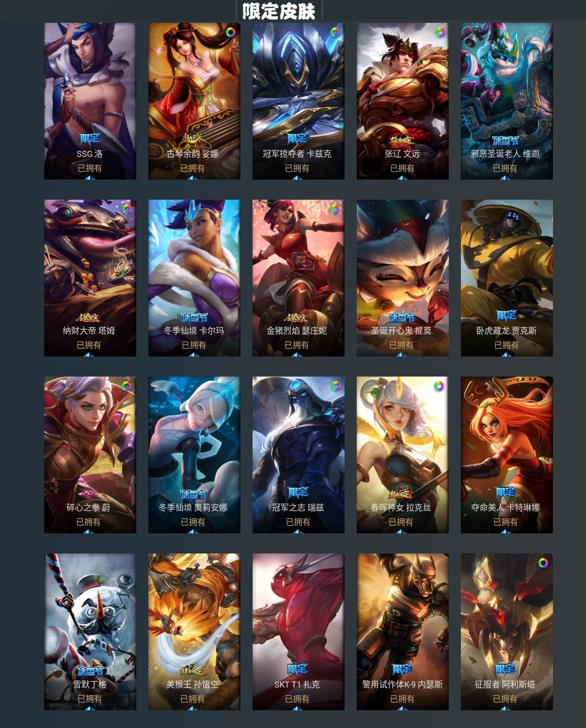Expand the arrow beneath 圣诞开心鬼 提莫

[402, 355]
